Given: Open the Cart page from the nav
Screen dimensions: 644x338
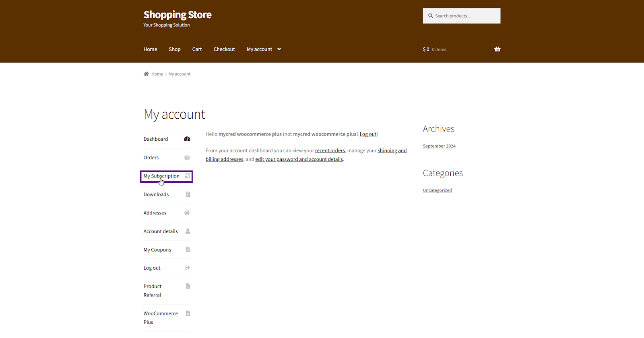Looking at the screenshot, I should coord(197,49).
